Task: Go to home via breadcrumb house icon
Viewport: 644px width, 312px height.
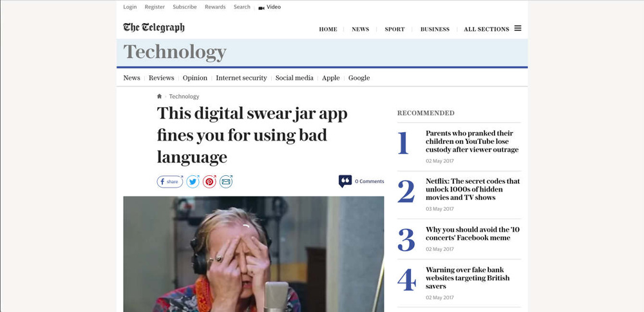Action: coord(159,96)
